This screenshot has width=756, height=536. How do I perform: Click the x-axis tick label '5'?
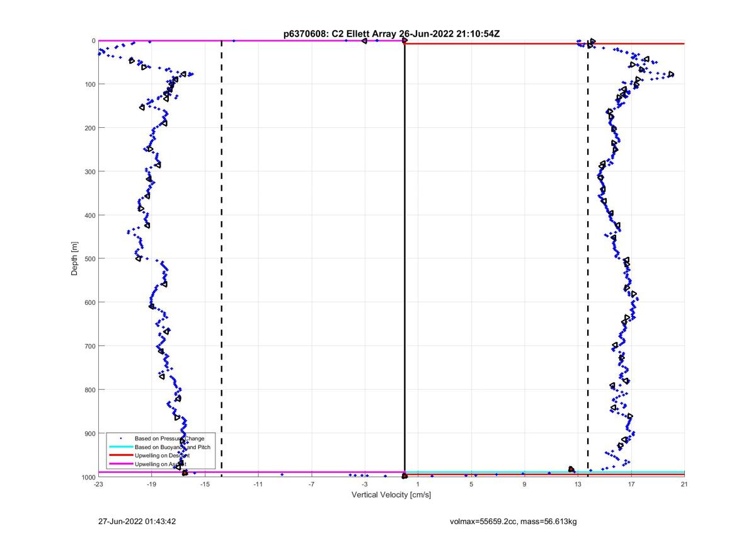click(471, 484)
